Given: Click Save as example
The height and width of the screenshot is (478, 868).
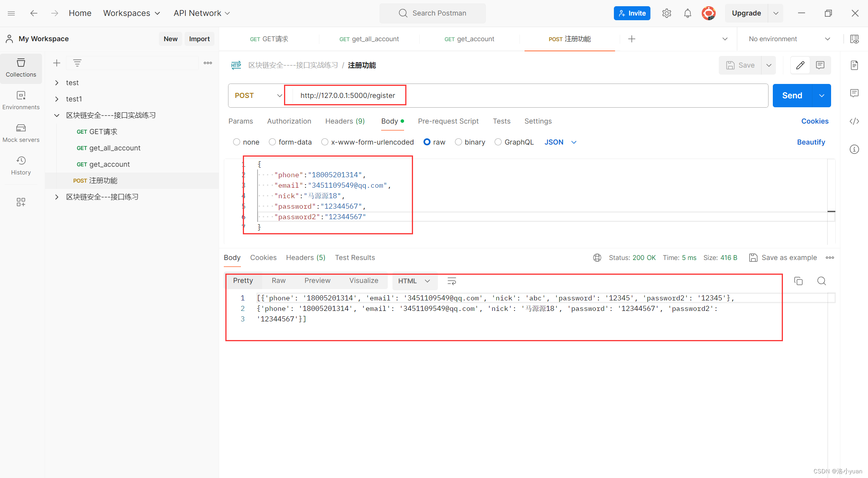Looking at the screenshot, I should tap(783, 258).
